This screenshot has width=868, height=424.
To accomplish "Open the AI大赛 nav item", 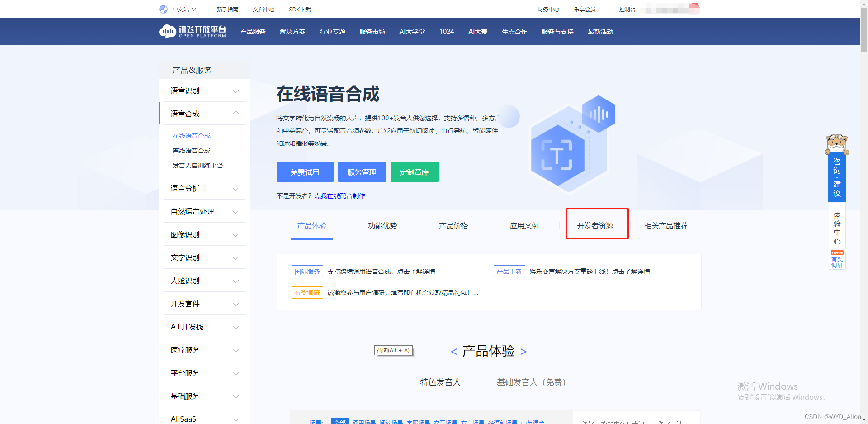I will (478, 32).
